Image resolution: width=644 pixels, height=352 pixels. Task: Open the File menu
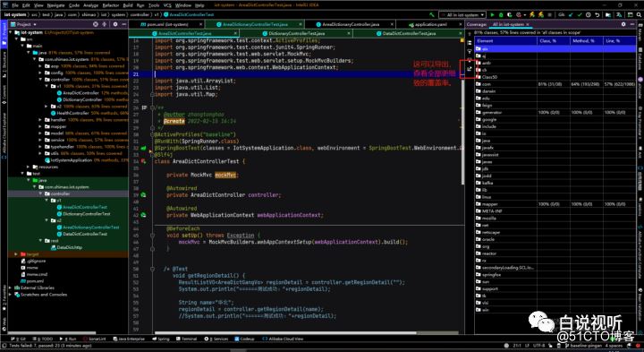[15, 5]
